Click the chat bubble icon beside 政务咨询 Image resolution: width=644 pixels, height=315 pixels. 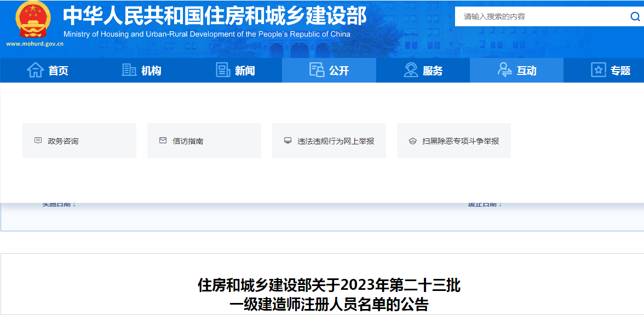coord(38,141)
